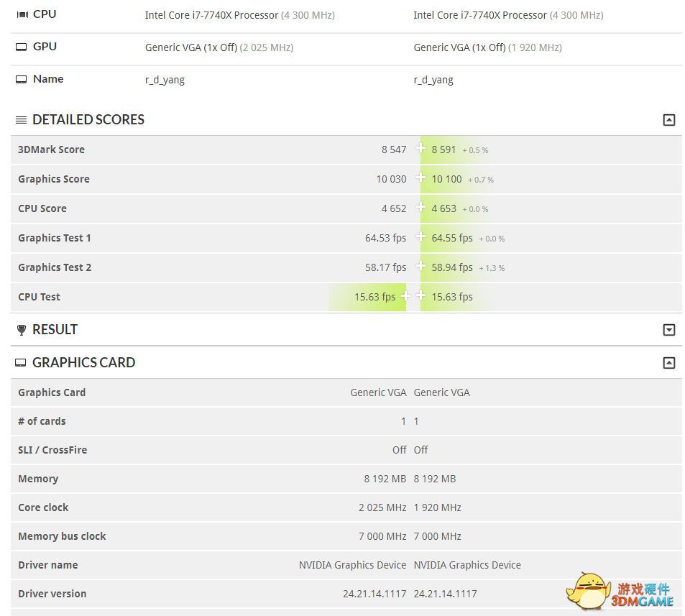This screenshot has width=685, height=616.
Task: Select the SLI / CrossFire label
Action: (52, 450)
